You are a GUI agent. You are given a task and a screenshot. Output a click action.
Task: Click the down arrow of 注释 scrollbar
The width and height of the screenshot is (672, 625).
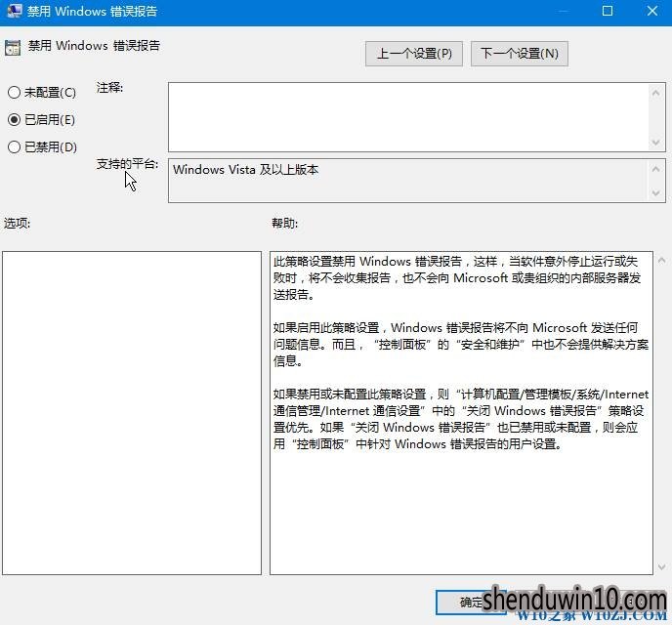655,142
